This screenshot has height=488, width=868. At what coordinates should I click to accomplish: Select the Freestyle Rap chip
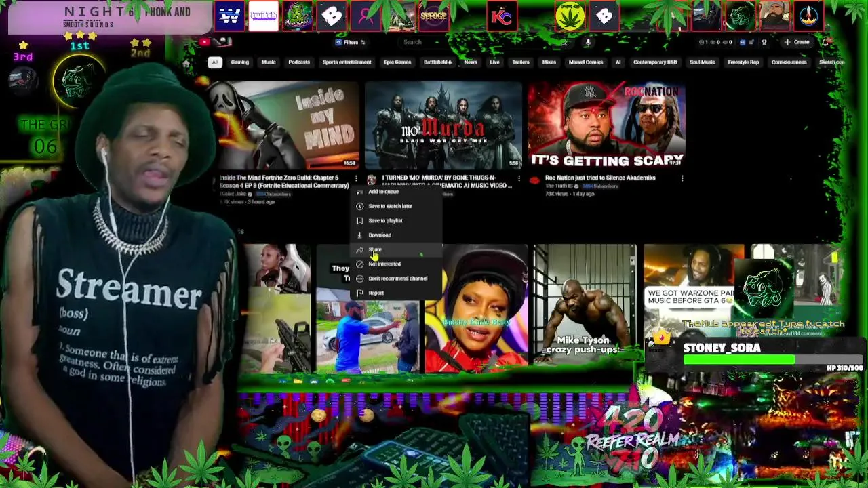tap(743, 62)
